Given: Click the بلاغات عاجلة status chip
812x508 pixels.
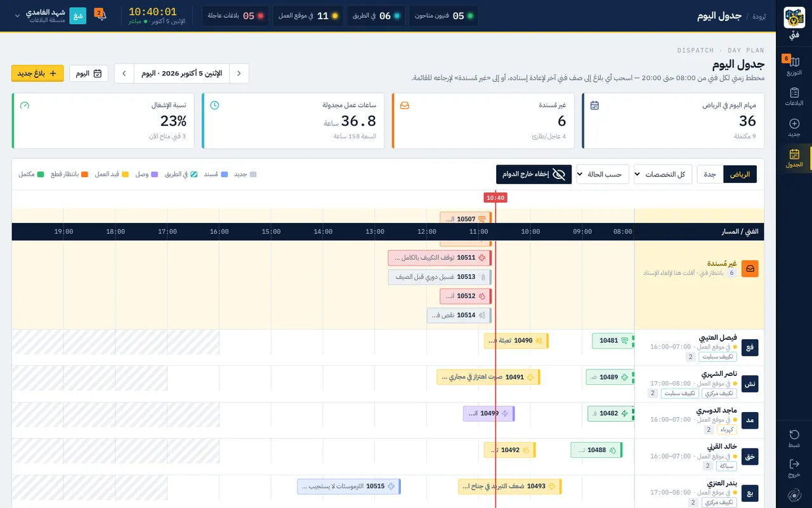Looking at the screenshot, I should tap(235, 16).
